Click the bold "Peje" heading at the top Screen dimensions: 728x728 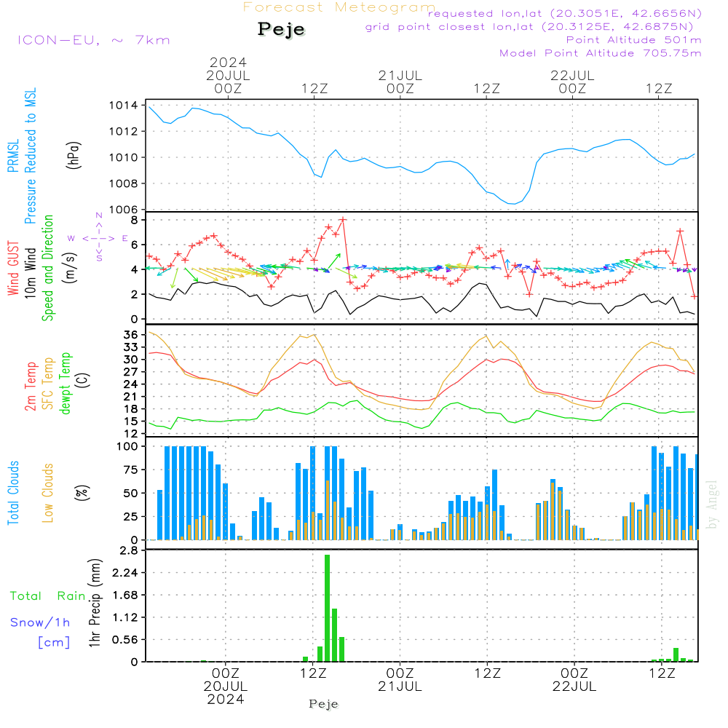click(281, 29)
